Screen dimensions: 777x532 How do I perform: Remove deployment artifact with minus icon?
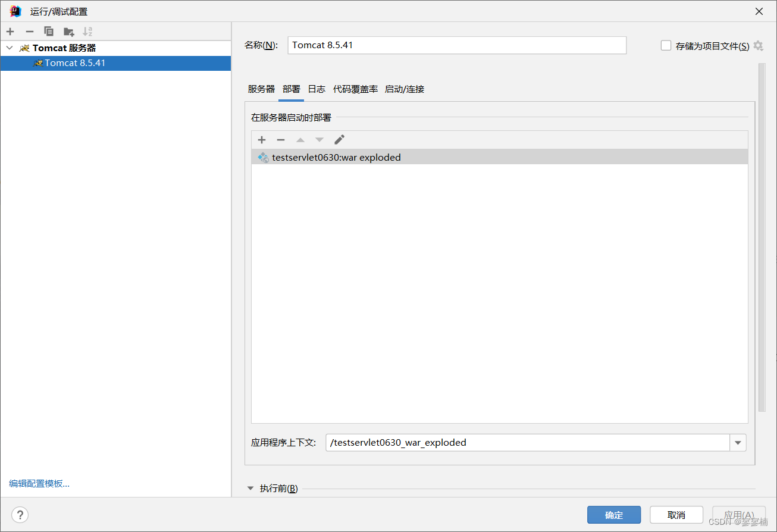pyautogui.click(x=281, y=140)
